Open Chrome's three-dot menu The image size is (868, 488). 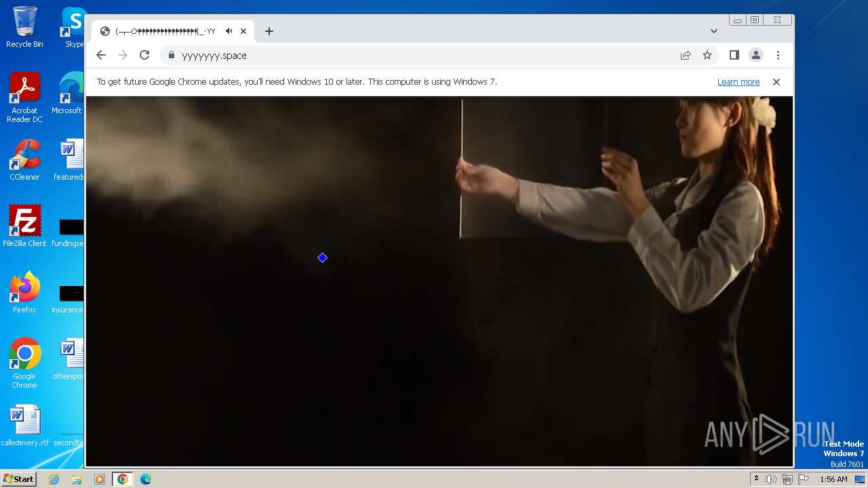tap(778, 56)
